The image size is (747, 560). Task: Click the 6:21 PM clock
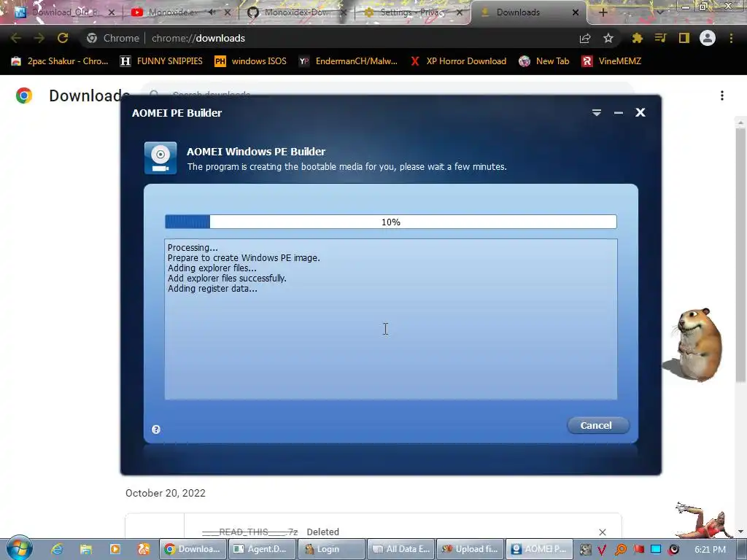click(x=710, y=550)
